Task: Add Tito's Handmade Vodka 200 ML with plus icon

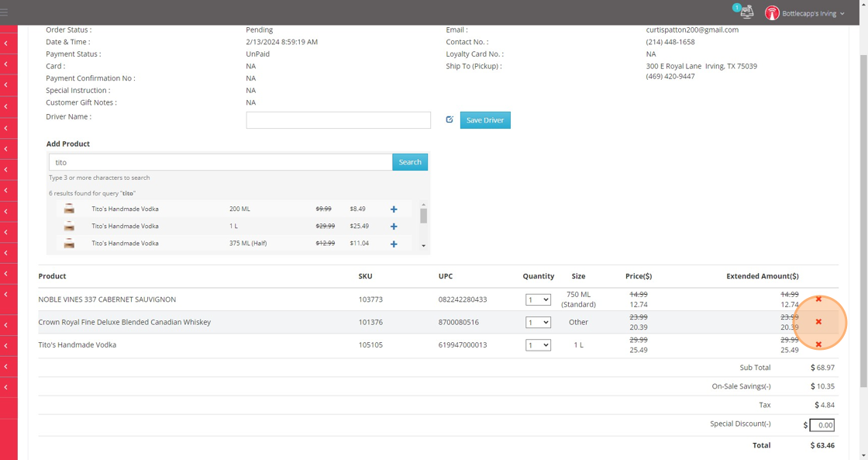Action: (x=394, y=209)
